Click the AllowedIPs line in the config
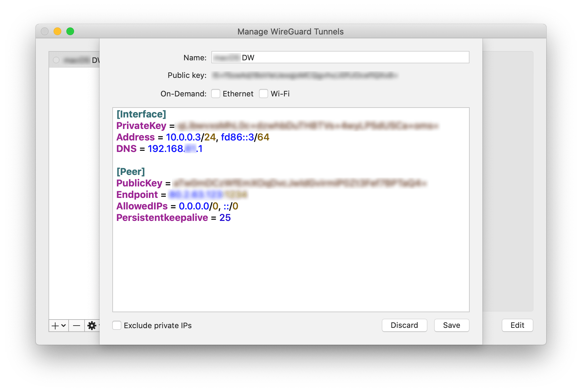Screen dimensions: 582x392 [x=177, y=206]
